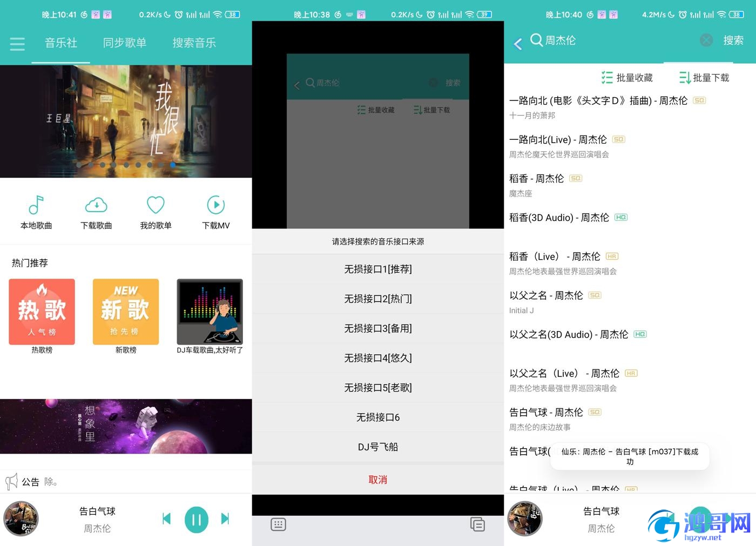Click HQ badge beside 稻香(3D Audio)
756x546 pixels.
point(621,217)
